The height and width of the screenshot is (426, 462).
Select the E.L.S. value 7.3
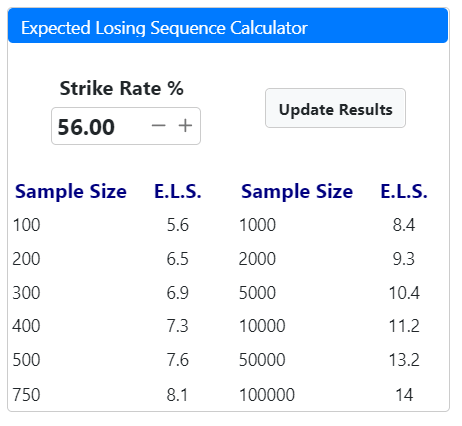(x=178, y=326)
